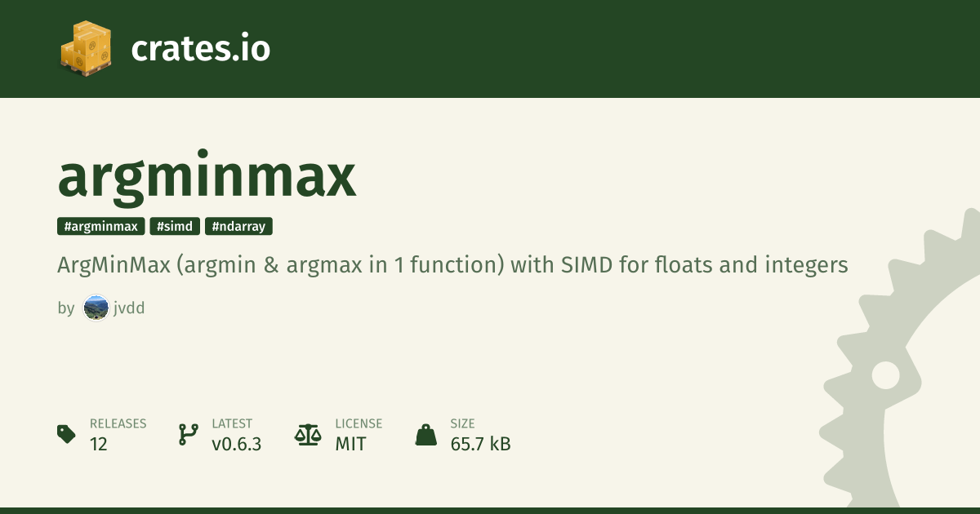
Task: Click the 65.7 kB size value
Action: coord(480,444)
